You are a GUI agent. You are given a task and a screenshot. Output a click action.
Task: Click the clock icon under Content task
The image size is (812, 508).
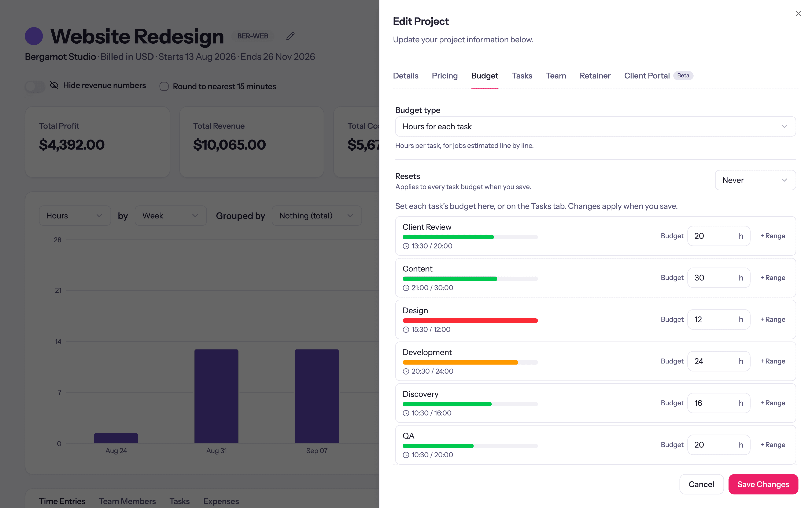click(x=406, y=288)
